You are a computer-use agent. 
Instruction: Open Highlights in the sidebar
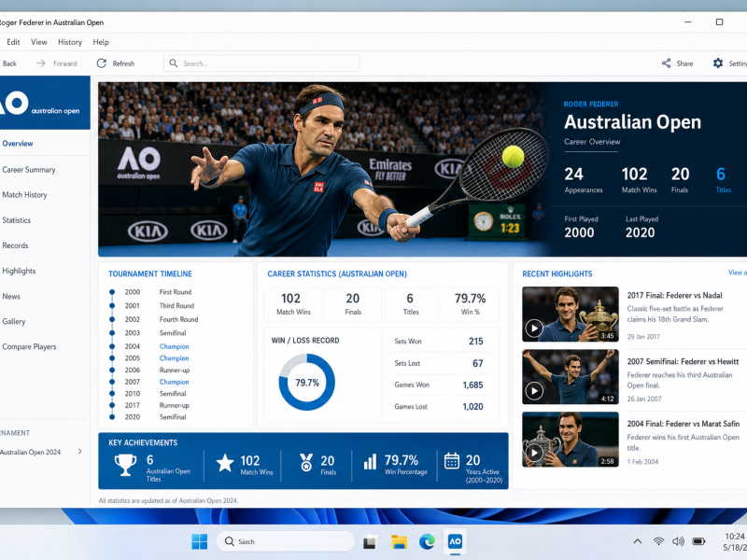[x=19, y=271]
